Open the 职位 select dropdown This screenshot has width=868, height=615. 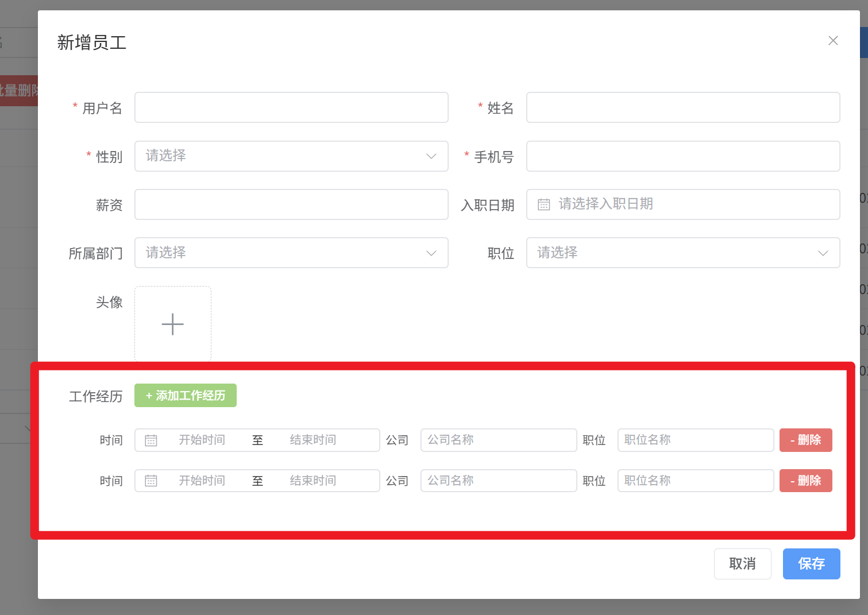tap(682, 253)
